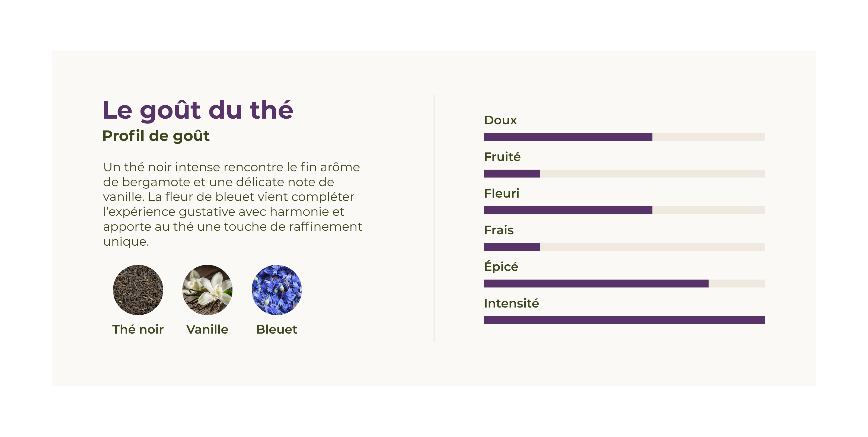Select the Thé noir caption
The image size is (868, 437).
138,330
